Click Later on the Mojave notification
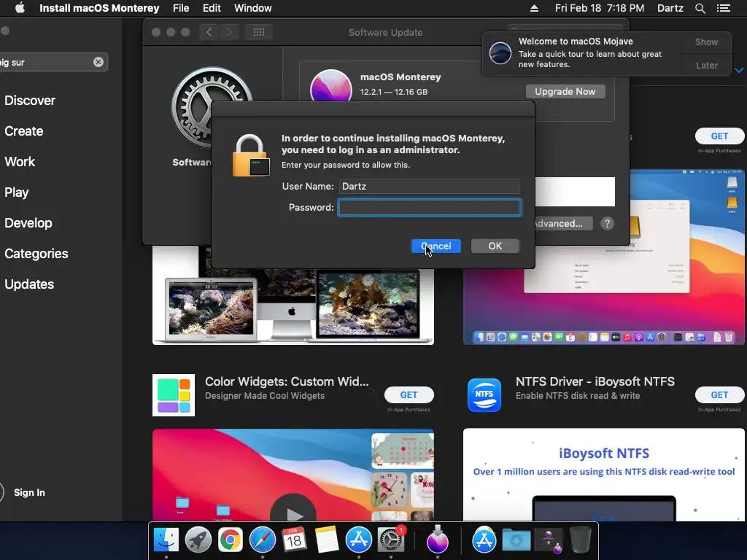 click(x=706, y=65)
